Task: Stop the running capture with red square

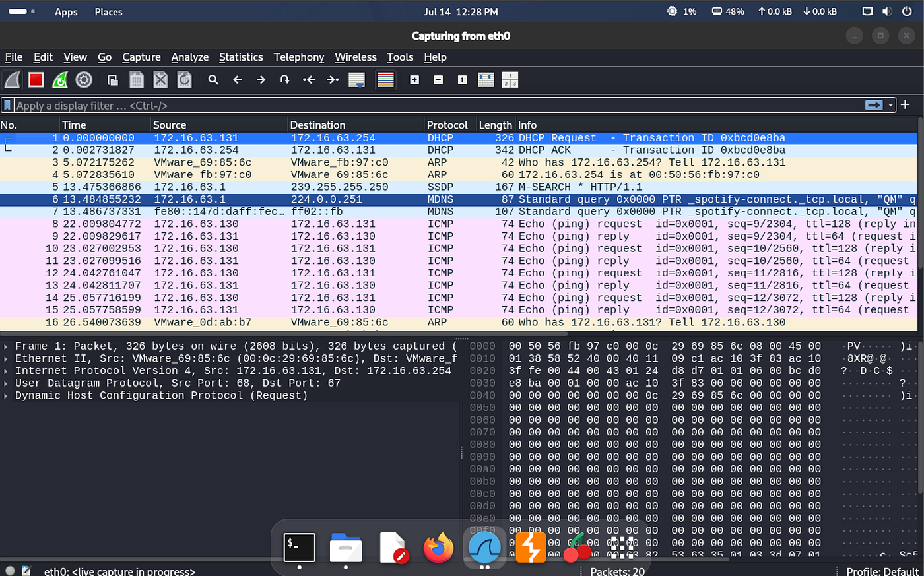Action: tap(36, 80)
